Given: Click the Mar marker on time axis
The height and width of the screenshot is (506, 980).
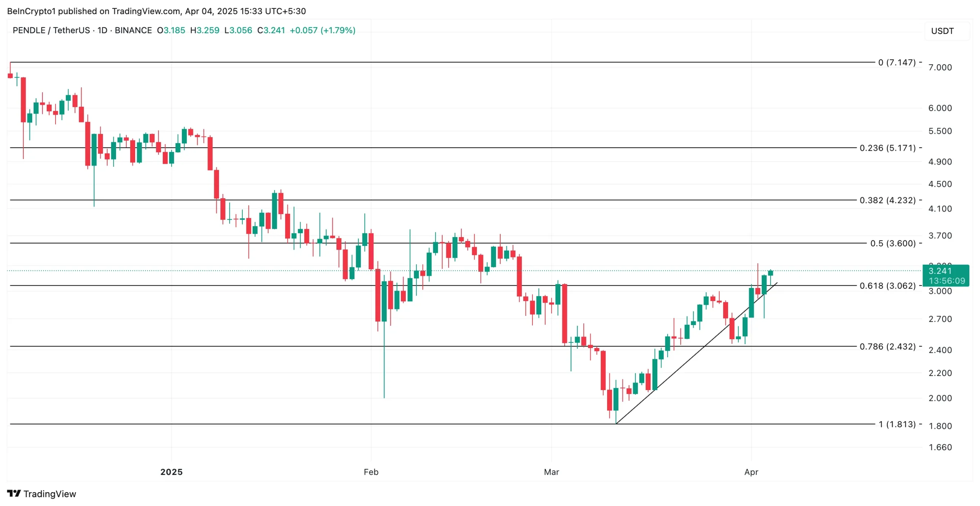Looking at the screenshot, I should point(551,472).
